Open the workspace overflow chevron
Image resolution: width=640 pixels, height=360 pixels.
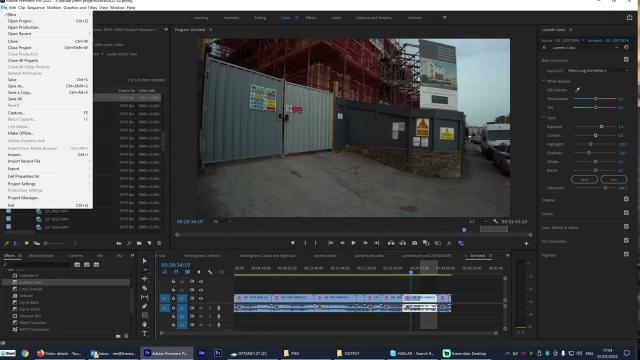[444, 18]
